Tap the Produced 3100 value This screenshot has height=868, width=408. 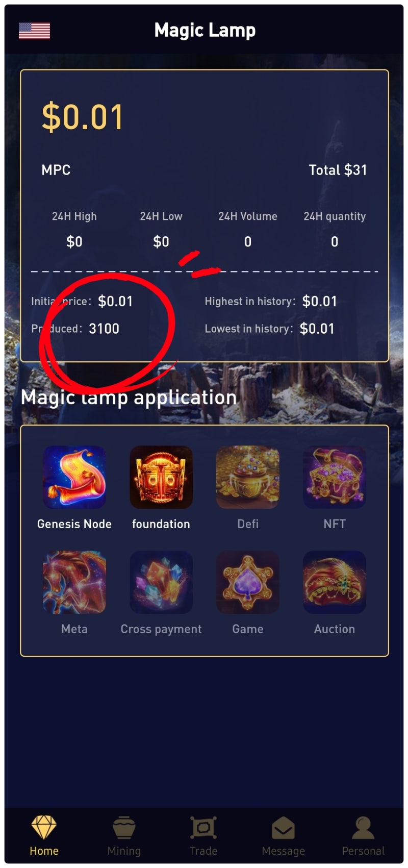(x=104, y=329)
